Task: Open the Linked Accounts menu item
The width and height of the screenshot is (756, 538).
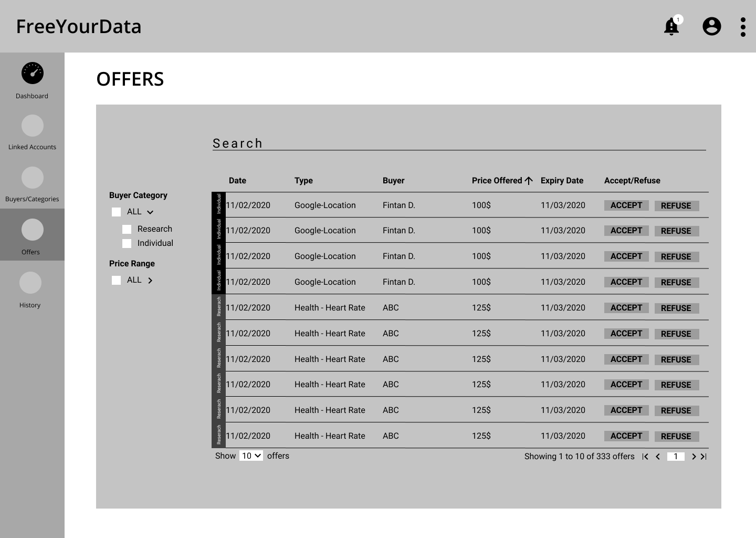Action: tap(32, 147)
